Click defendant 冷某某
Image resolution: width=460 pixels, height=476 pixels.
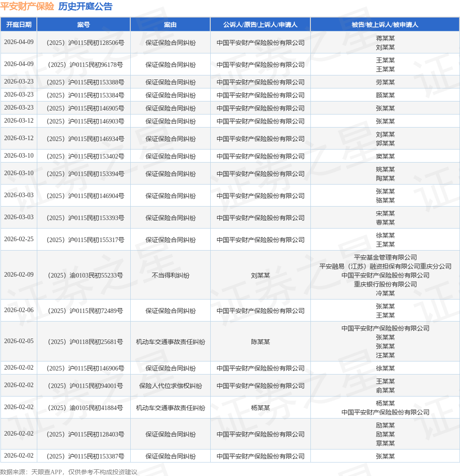[x=385, y=293]
